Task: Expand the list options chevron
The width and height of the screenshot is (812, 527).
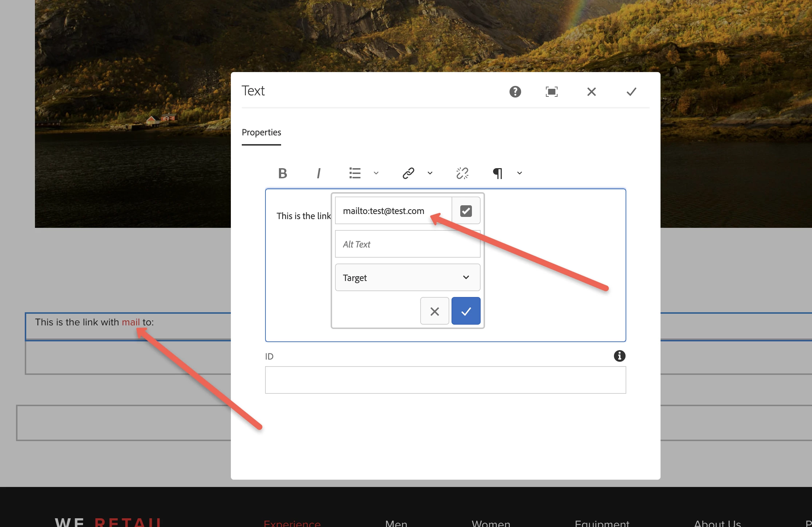Action: point(376,173)
